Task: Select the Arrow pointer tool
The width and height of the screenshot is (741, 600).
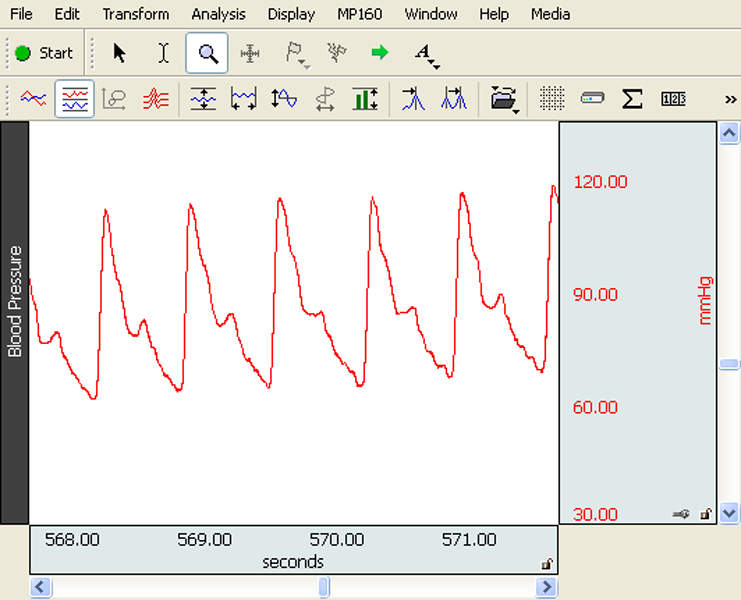Action: 120,53
